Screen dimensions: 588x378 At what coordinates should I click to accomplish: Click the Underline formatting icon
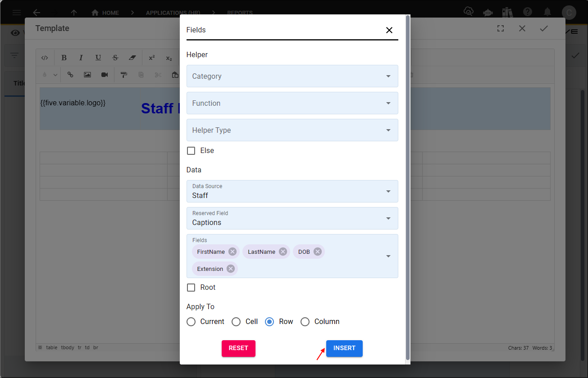tap(98, 58)
